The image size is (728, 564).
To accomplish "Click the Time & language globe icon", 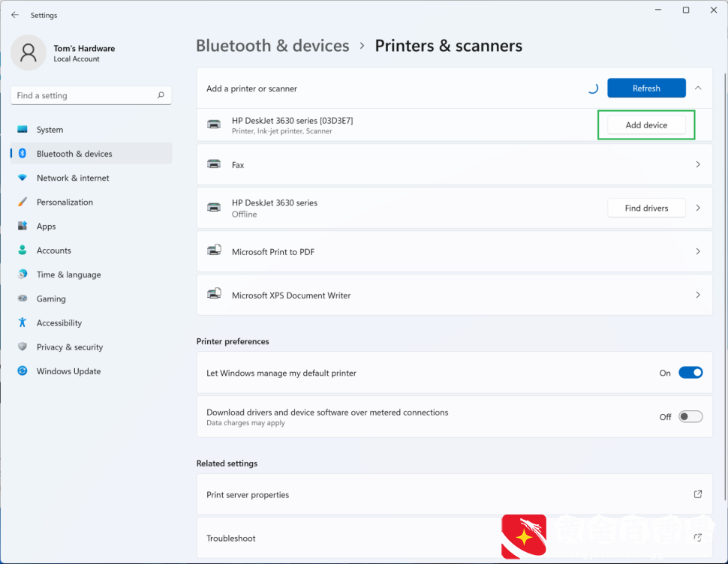I will 23,274.
